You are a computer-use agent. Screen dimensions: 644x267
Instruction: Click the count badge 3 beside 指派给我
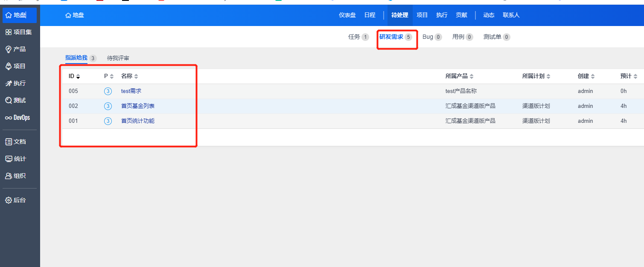[x=93, y=58]
